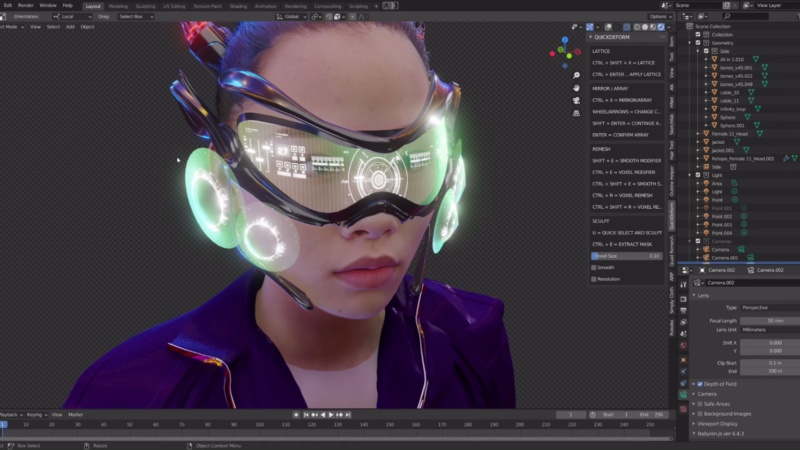800x450 pixels.
Task: Open Object properties tab icon
Action: point(683,360)
